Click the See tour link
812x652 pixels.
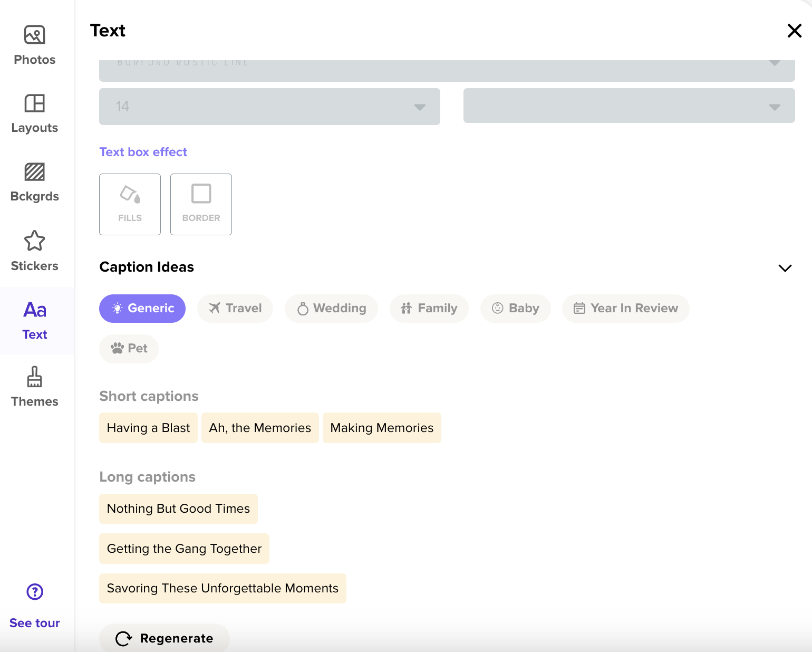coord(35,623)
